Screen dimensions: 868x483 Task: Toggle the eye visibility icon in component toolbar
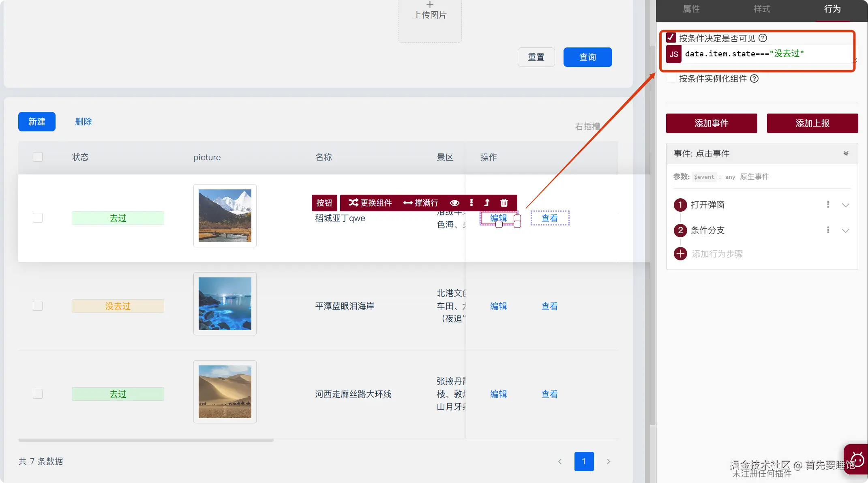click(454, 203)
